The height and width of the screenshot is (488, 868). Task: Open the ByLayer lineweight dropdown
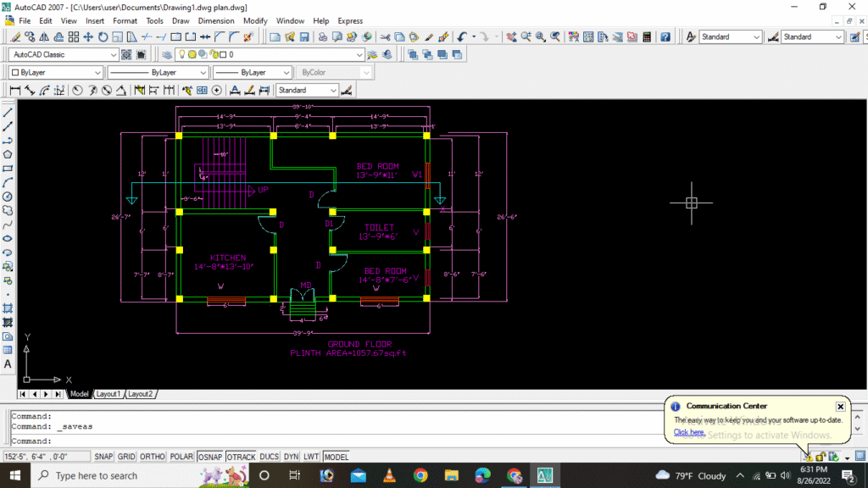click(x=252, y=73)
